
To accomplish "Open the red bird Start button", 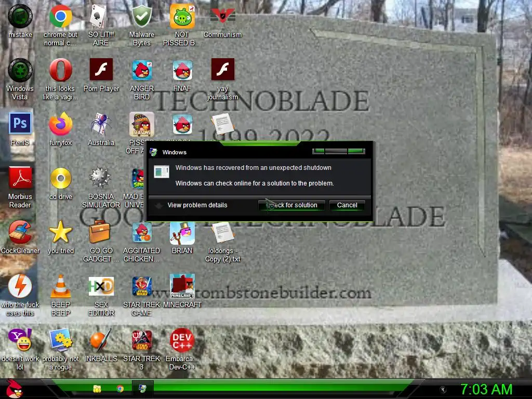I will coord(14,389).
